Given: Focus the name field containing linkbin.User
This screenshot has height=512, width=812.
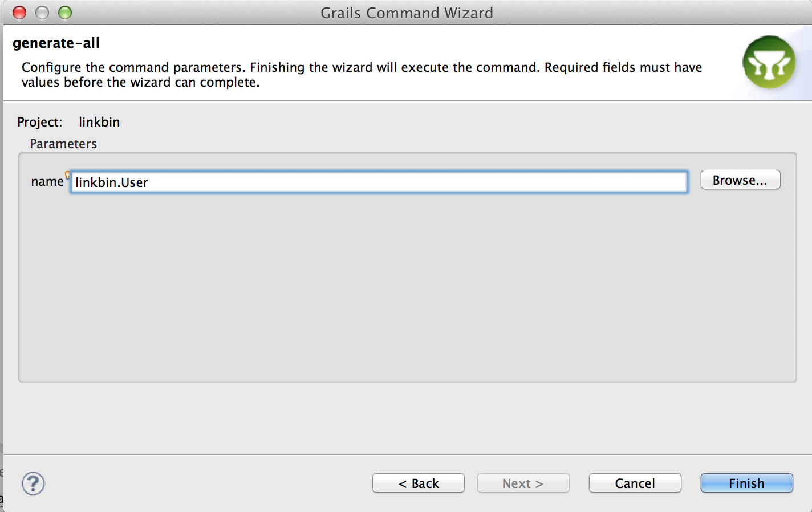Looking at the screenshot, I should click(379, 182).
